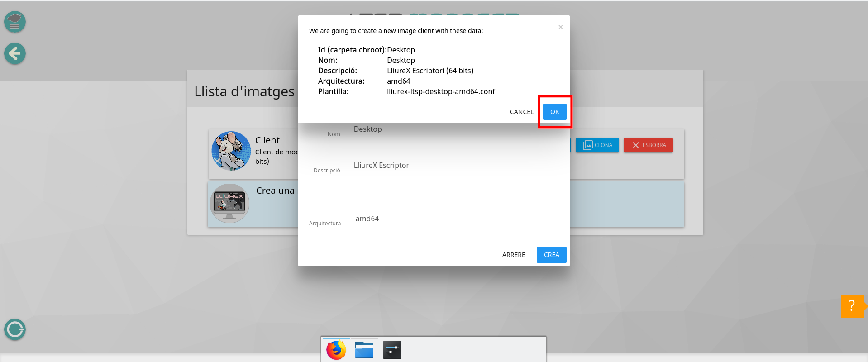This screenshot has height=362, width=868.
Task: Launch Firefox from the taskbar
Action: [336, 350]
